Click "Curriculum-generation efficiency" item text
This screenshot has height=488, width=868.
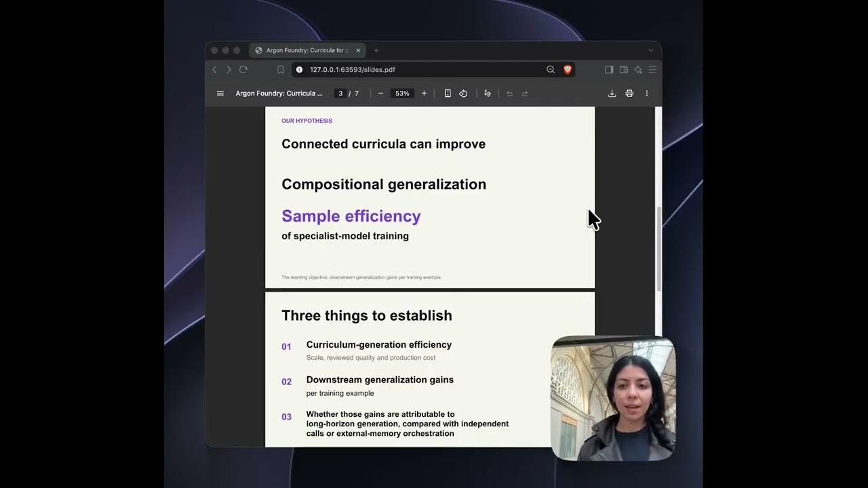click(379, 344)
